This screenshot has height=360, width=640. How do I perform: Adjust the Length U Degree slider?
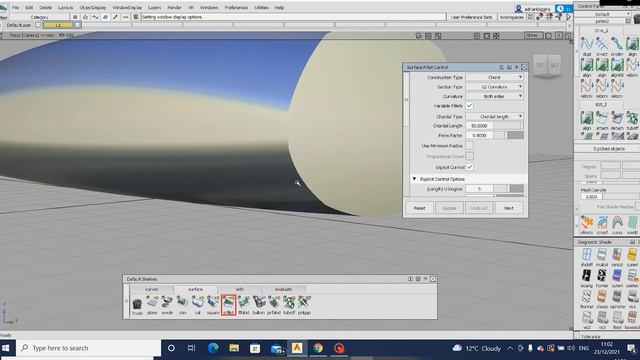(509, 188)
